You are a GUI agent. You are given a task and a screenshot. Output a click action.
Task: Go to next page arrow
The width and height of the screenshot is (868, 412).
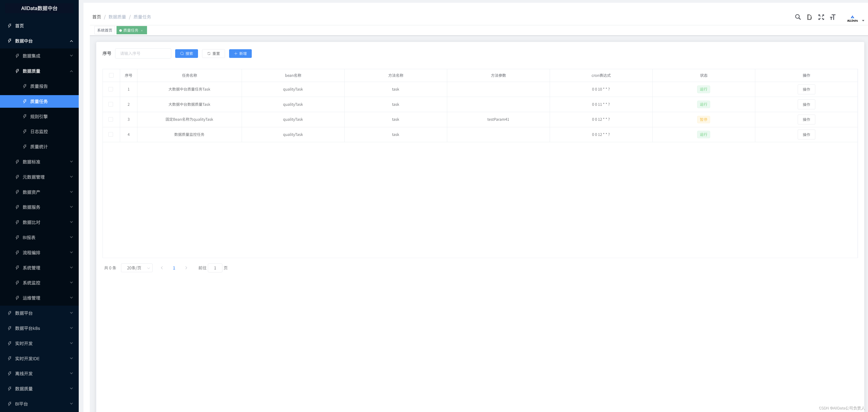[x=186, y=268]
